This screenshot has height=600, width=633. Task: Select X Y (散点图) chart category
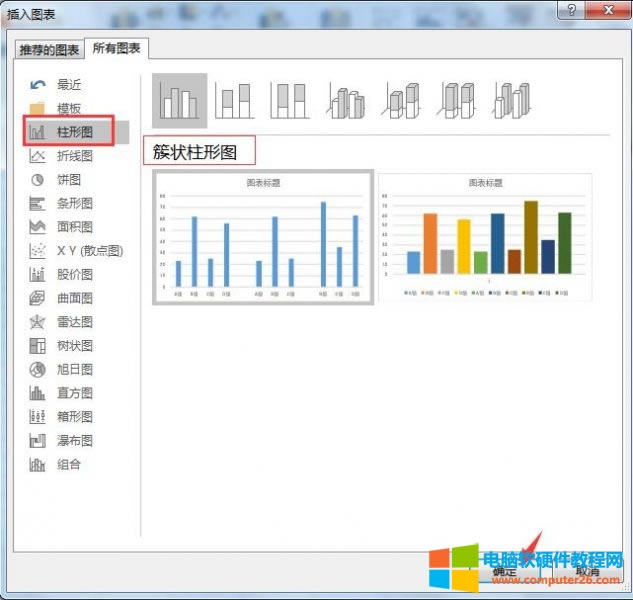(89, 251)
